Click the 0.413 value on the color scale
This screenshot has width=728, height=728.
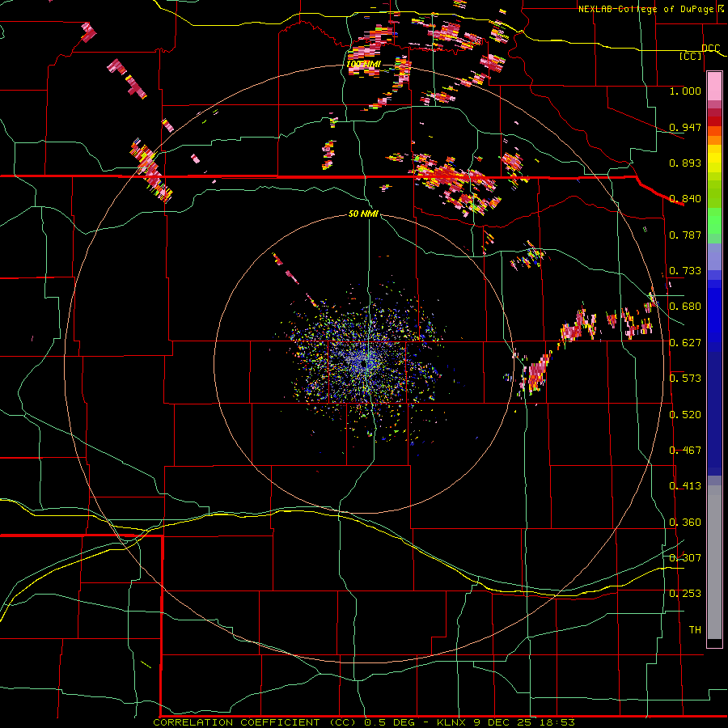coord(685,486)
